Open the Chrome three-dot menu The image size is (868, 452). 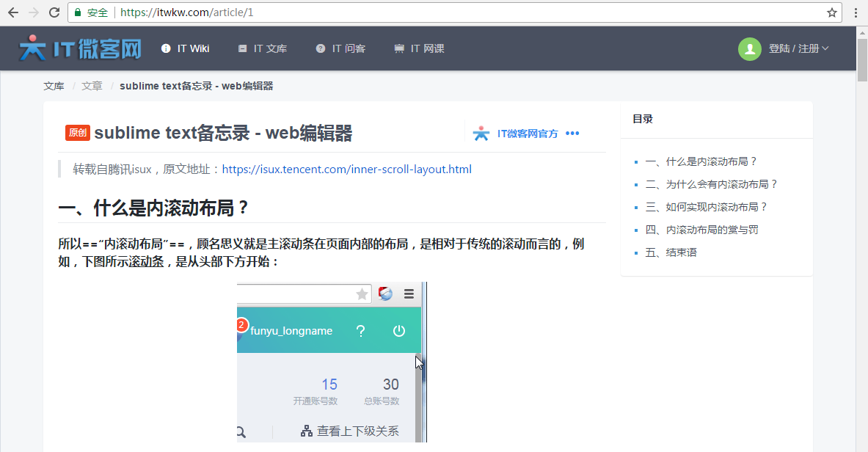[856, 12]
